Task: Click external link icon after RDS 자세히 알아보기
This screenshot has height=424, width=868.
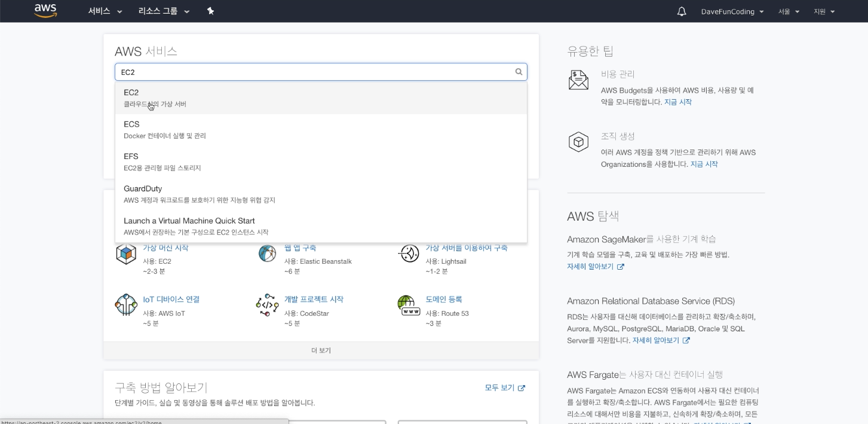Action: coord(686,340)
